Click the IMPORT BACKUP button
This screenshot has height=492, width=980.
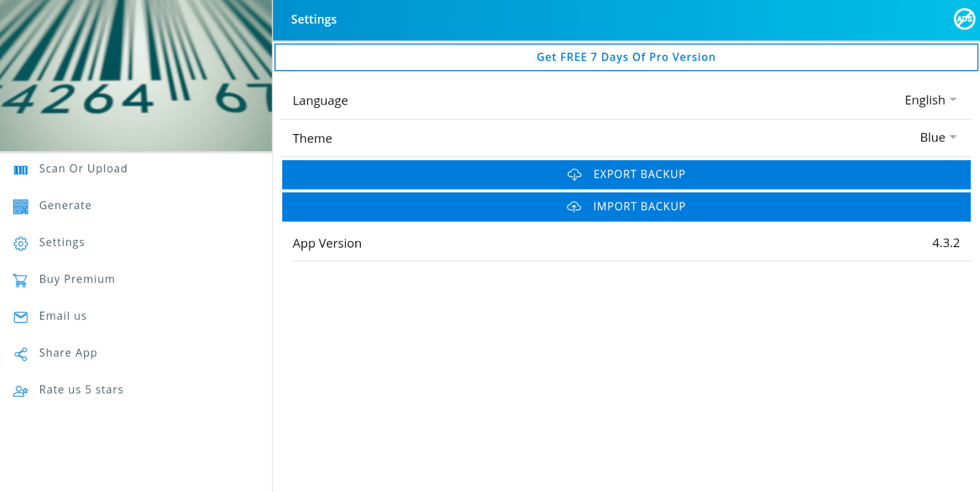click(x=626, y=207)
